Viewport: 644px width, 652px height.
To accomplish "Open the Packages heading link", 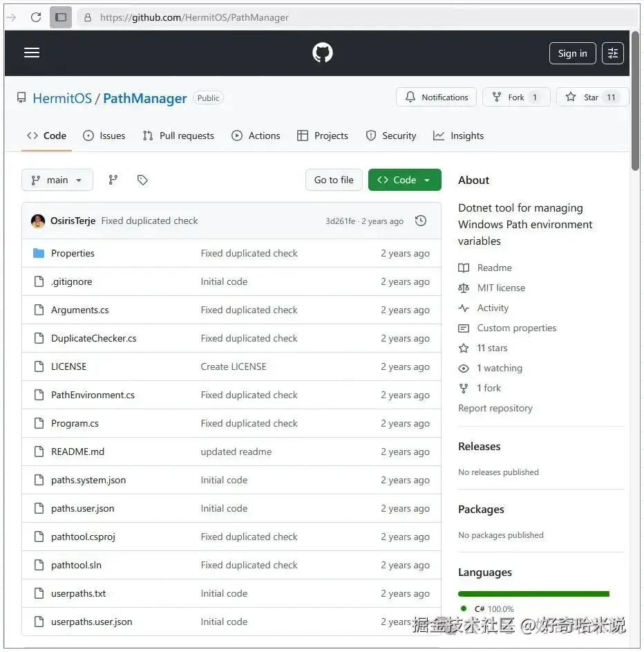I will click(481, 510).
